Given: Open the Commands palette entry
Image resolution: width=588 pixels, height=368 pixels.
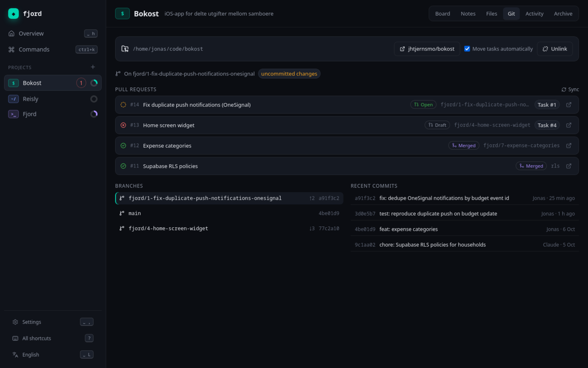Looking at the screenshot, I should click(53, 49).
